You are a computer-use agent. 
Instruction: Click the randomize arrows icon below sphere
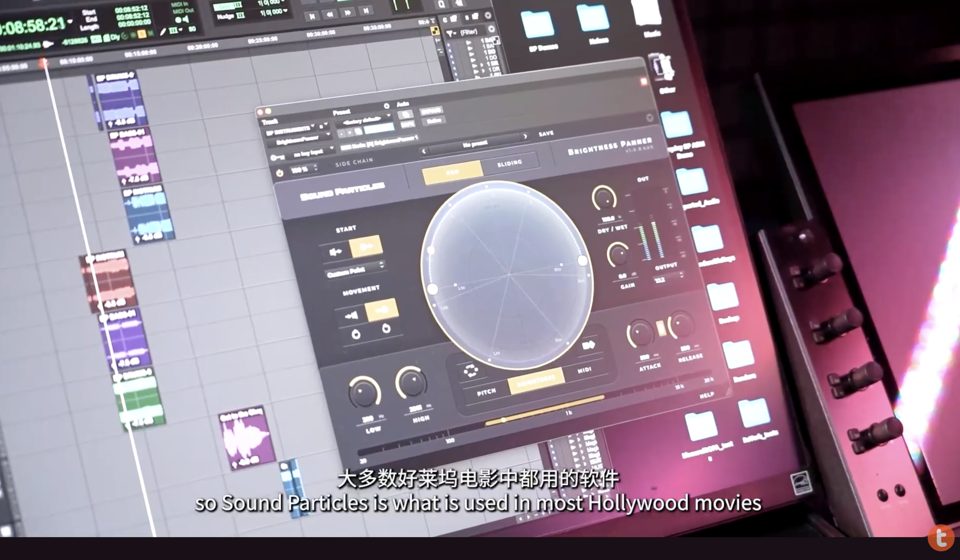pyautogui.click(x=471, y=370)
